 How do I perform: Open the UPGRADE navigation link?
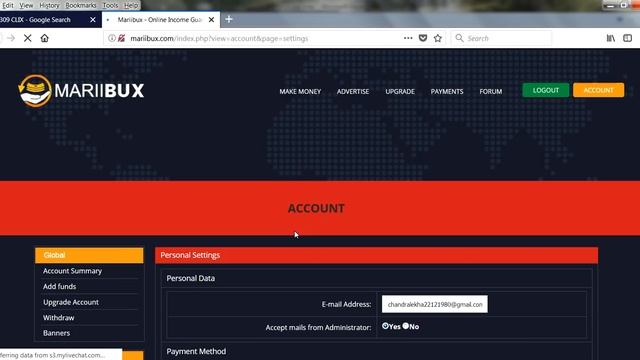(x=400, y=91)
